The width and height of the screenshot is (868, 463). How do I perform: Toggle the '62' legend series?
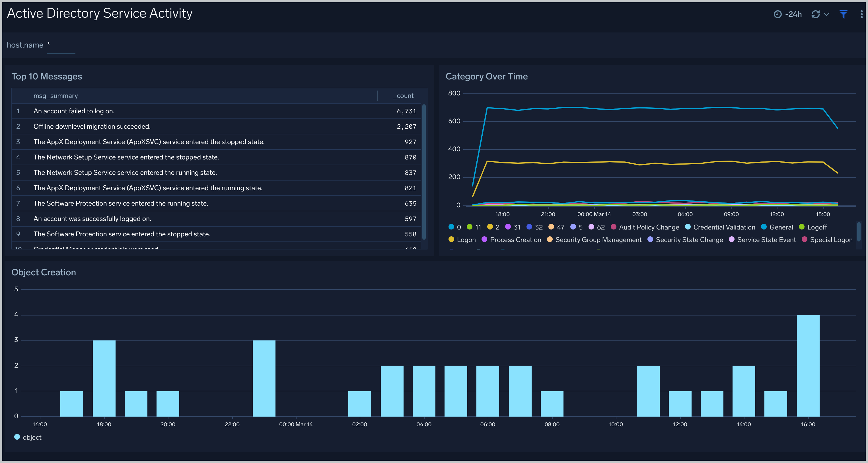(597, 227)
